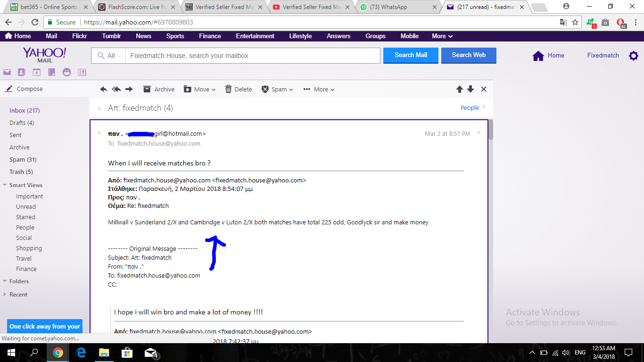Click the house icon next to Fixedmatch
The width and height of the screenshot is (644, 362).
pyautogui.click(x=538, y=56)
